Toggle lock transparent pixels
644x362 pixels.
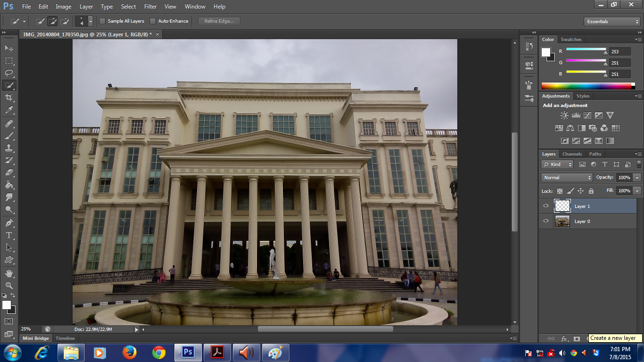(x=560, y=191)
